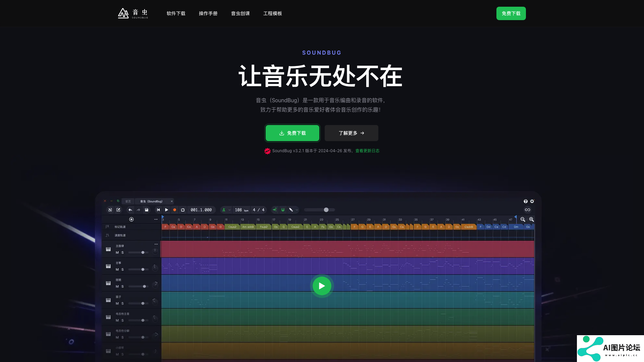This screenshot has width=644, height=362.
Task: Solo the 主旋律 track
Action: 122,252
